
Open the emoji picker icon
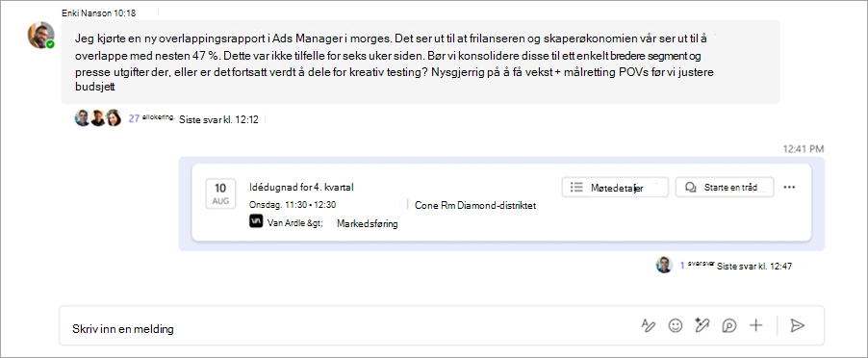pyautogui.click(x=676, y=326)
